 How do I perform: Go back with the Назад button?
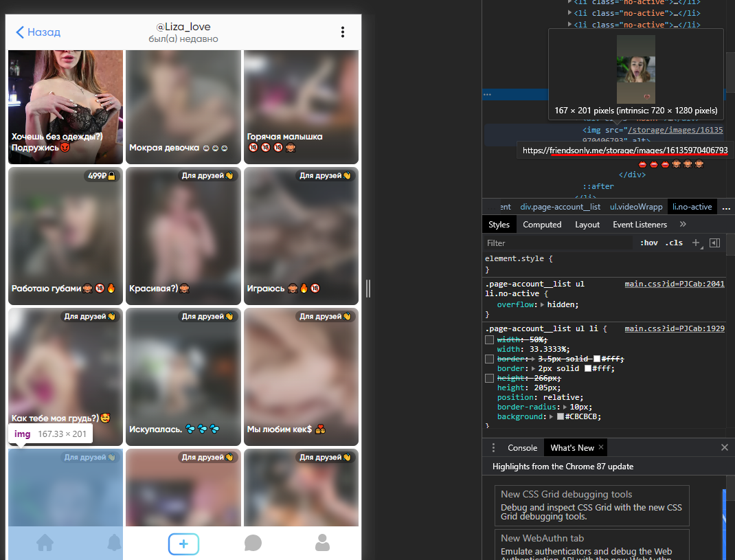point(38,32)
